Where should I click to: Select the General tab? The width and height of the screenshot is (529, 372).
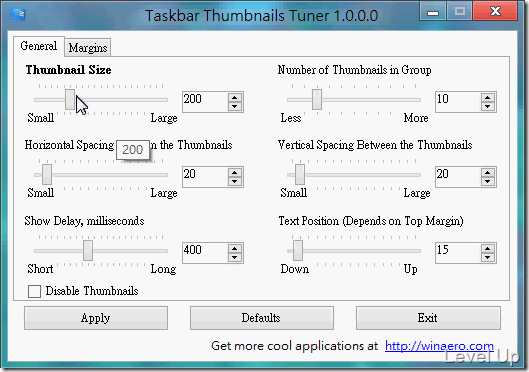[38, 46]
